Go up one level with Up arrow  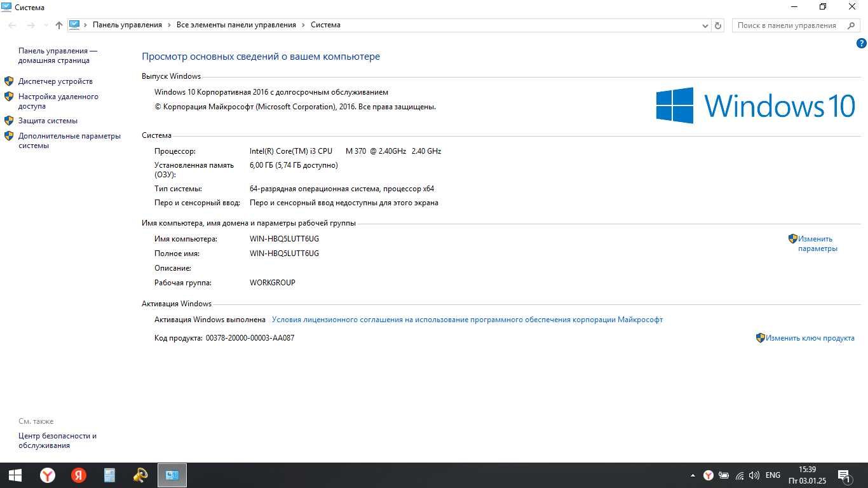(x=59, y=25)
